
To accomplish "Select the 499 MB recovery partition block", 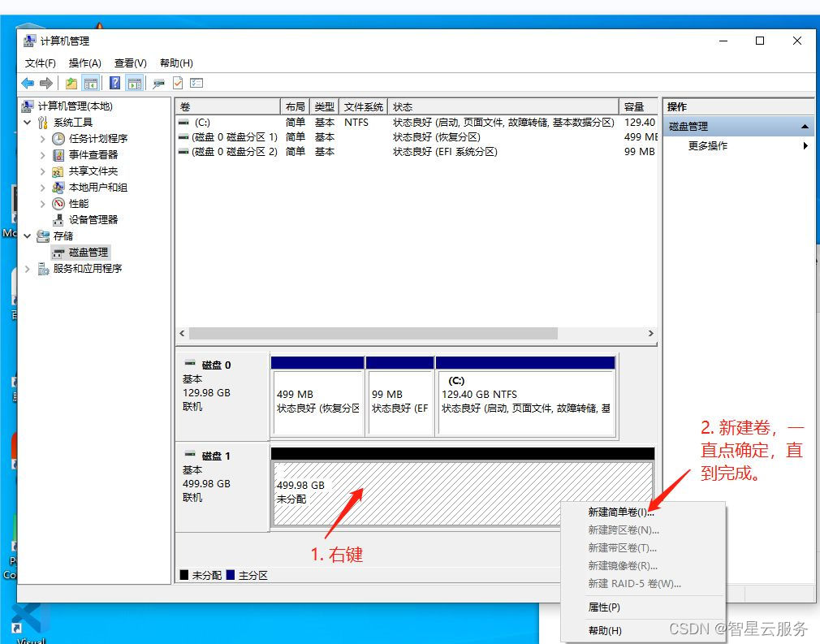I will [317, 396].
